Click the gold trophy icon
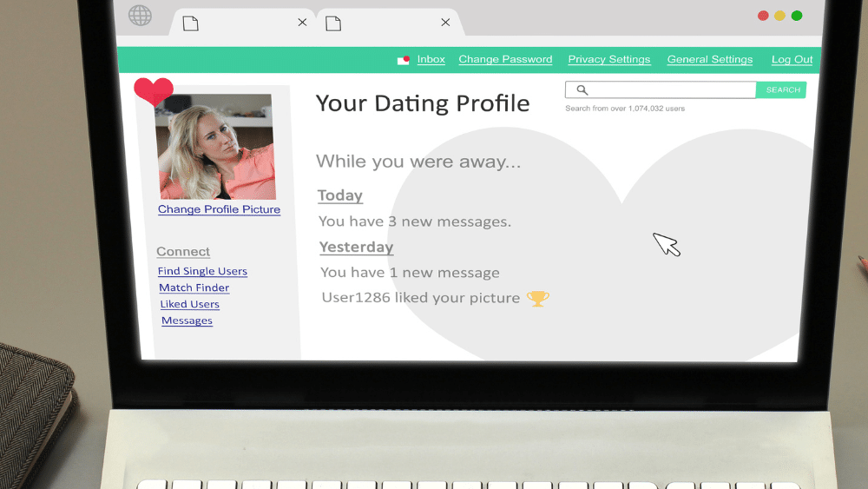868x489 pixels. tap(537, 299)
